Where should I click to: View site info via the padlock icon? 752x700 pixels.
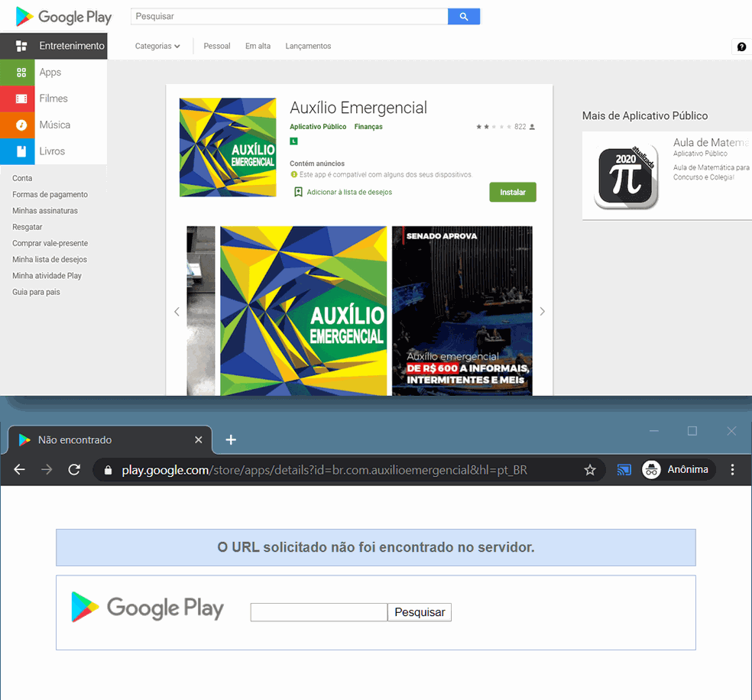pyautogui.click(x=109, y=470)
